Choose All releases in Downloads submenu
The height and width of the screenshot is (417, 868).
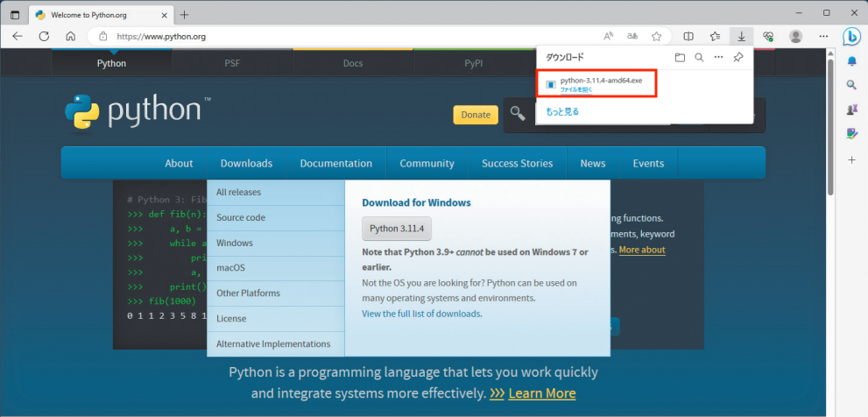[x=276, y=193]
